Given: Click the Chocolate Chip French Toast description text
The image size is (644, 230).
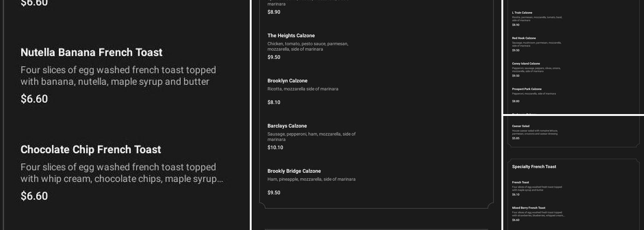Looking at the screenshot, I should [121, 173].
